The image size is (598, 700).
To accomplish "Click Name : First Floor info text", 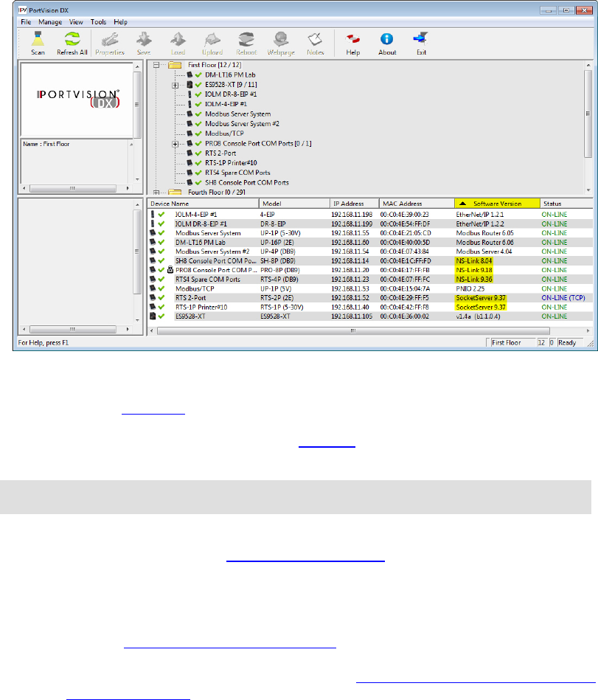I will point(46,144).
